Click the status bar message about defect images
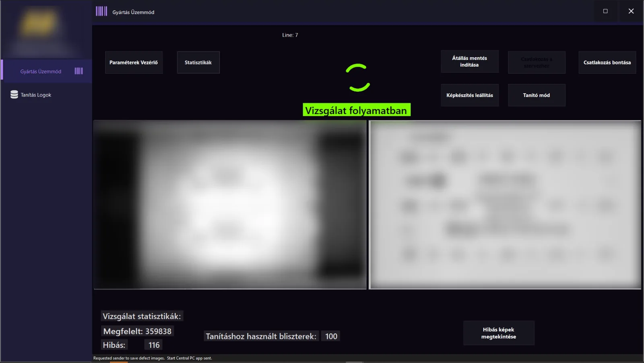The image size is (644, 363). (x=153, y=358)
